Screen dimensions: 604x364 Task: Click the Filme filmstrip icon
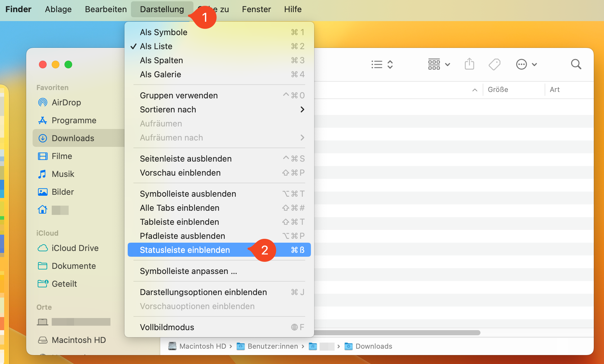[42, 156]
